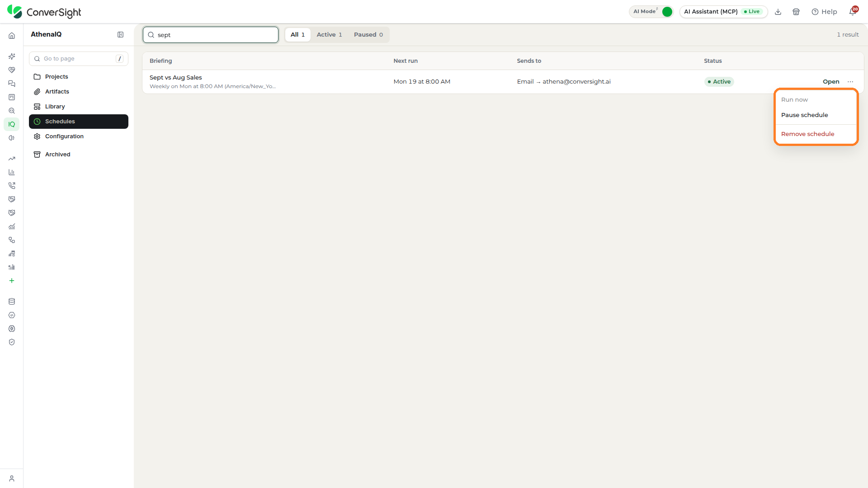Open the Sept vs Aug Sales briefing
The image size is (868, 488).
[831, 82]
